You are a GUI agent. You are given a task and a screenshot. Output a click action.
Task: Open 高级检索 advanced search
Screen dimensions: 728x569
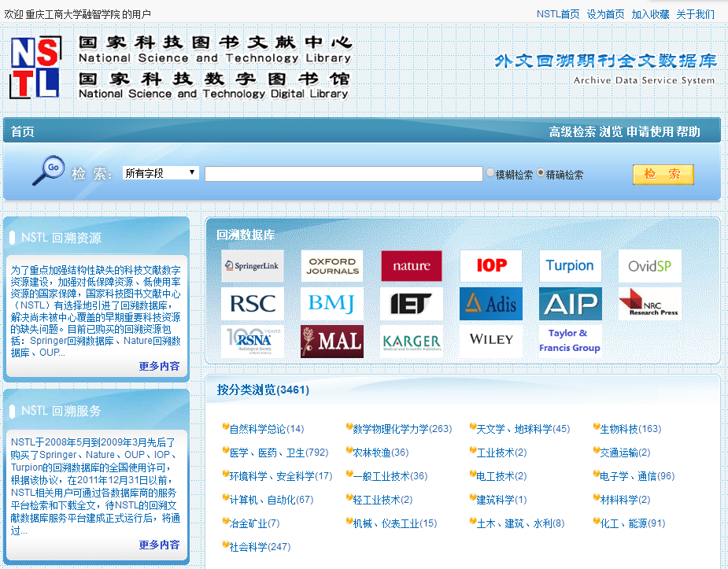pyautogui.click(x=572, y=131)
